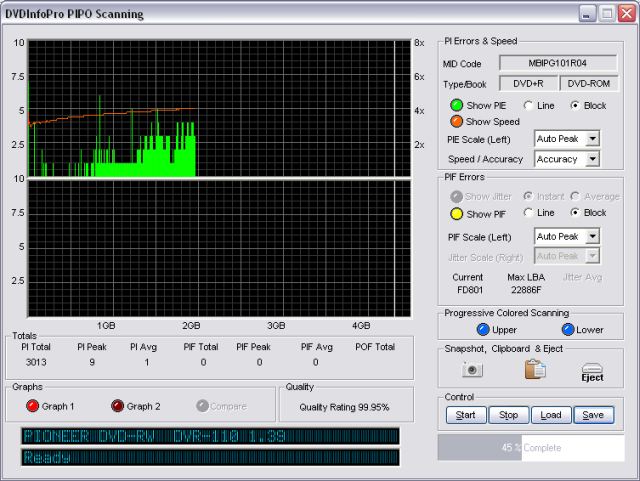This screenshot has width=640, height=481.
Task: Click the Max LBA value 22886F
Action: coord(526,290)
